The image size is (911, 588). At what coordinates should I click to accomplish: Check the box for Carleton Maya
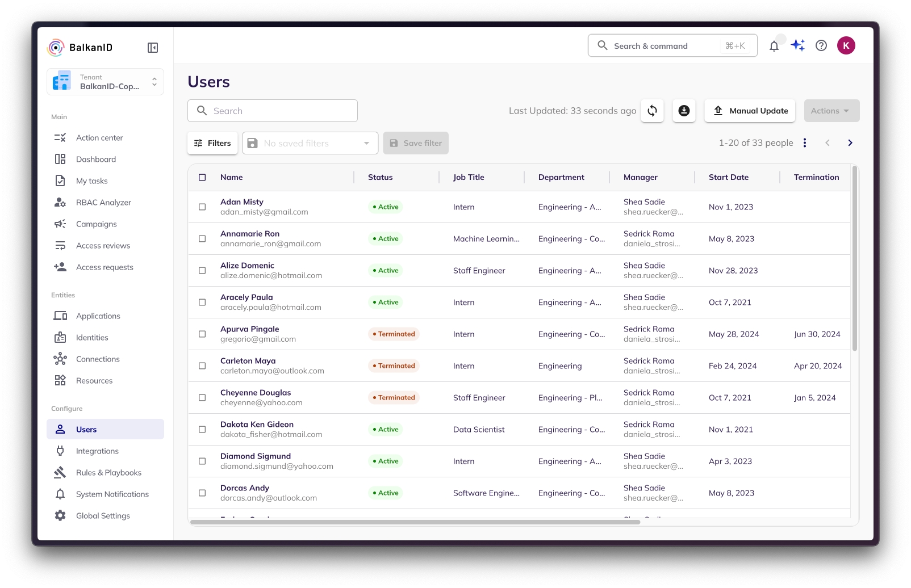(202, 366)
